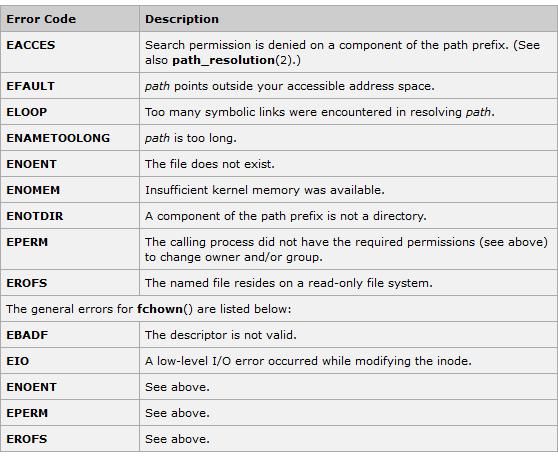Image resolution: width=558 pixels, height=458 pixels.
Task: Click the low-level I/O error description
Action: pyautogui.click(x=308, y=361)
